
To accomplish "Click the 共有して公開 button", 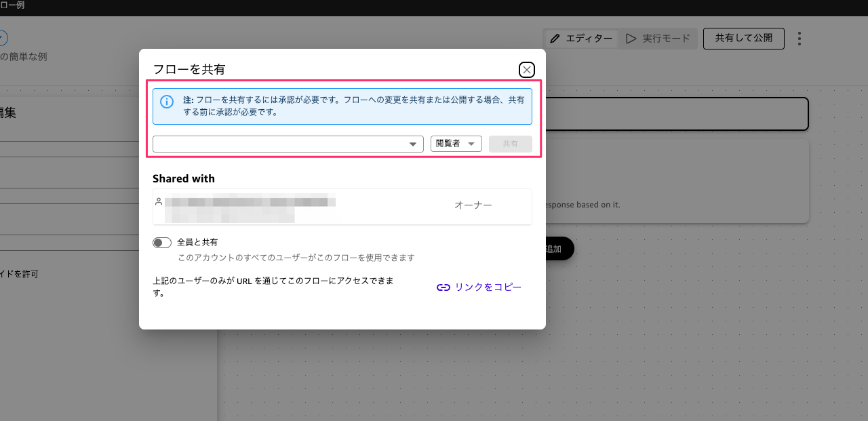I will [x=743, y=39].
